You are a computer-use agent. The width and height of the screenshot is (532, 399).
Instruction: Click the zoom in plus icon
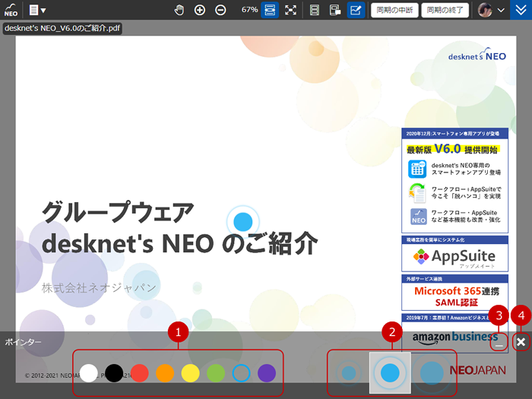coord(200,10)
